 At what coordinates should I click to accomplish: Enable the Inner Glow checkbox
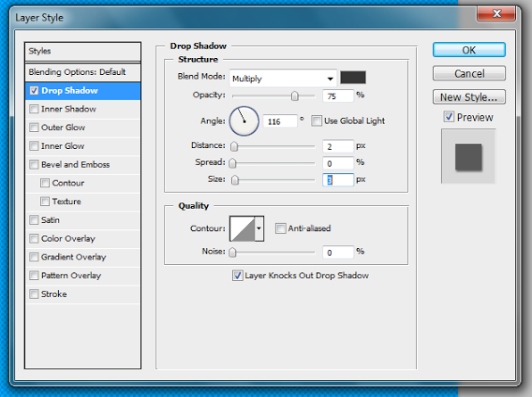coord(34,146)
